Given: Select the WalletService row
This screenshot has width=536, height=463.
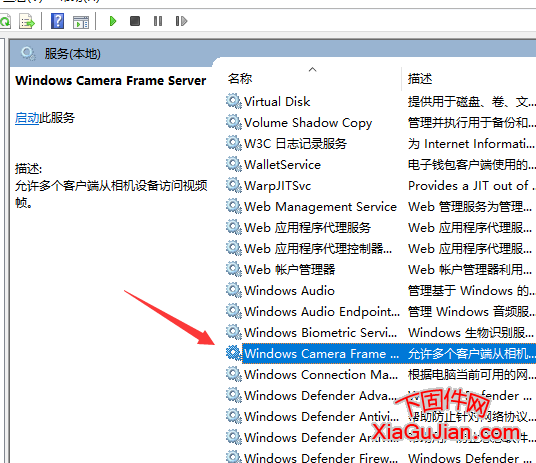Looking at the screenshot, I should [x=282, y=165].
